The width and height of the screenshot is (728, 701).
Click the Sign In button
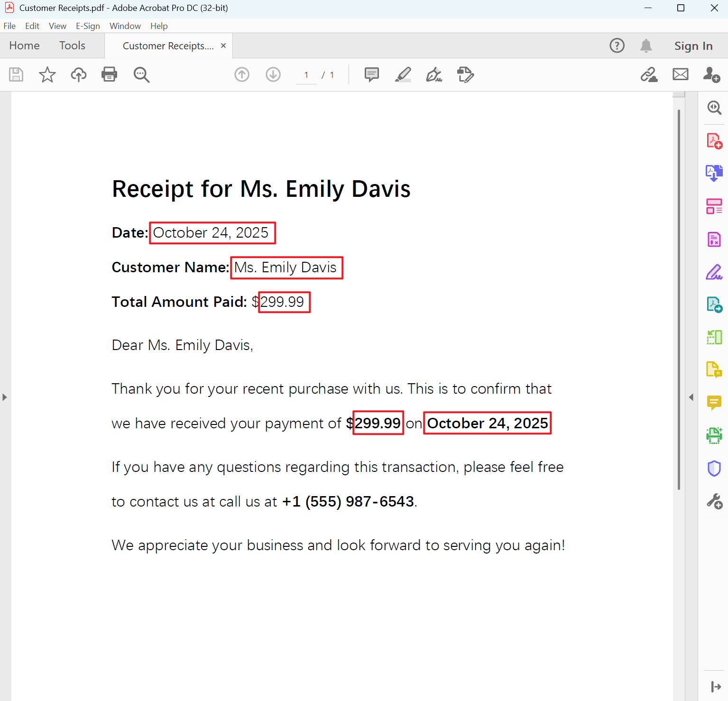click(693, 46)
